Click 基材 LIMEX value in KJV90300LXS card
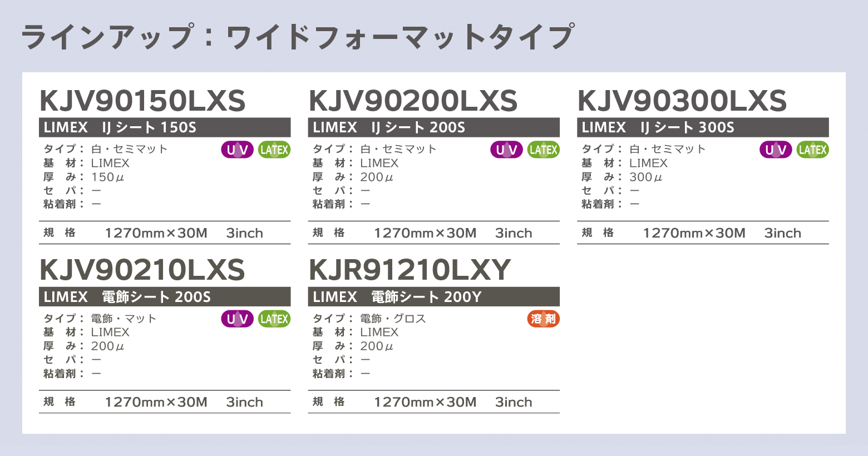 click(648, 163)
